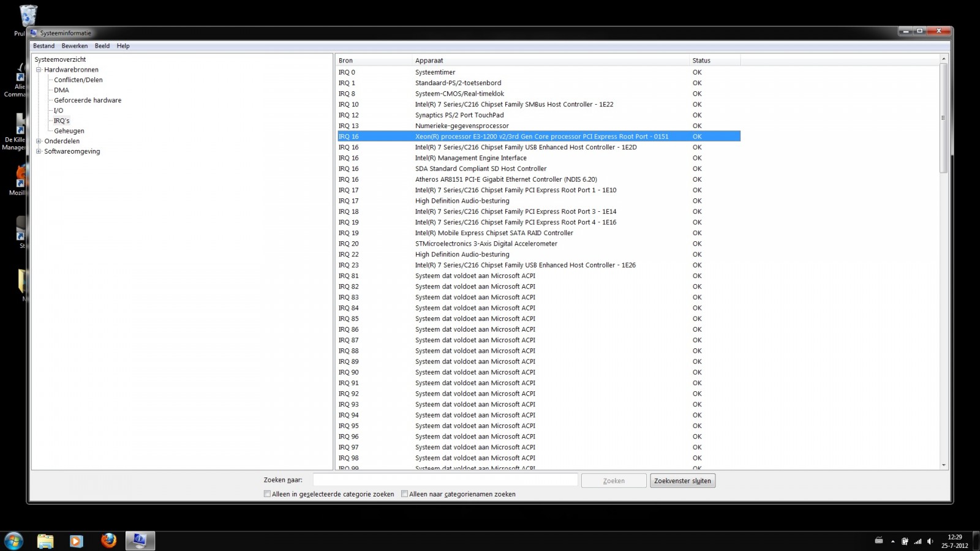Click the vertical scrollbar thumb
The width and height of the screenshot is (980, 551).
click(943, 118)
